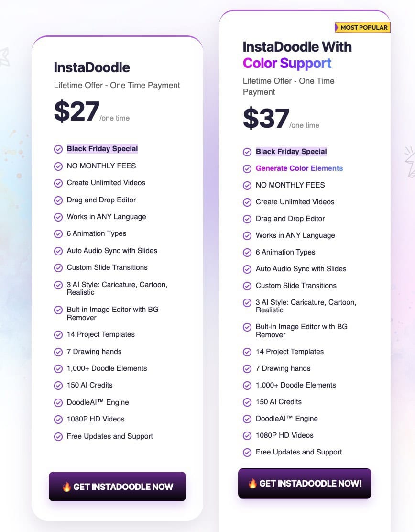
Task: Click checkmark beside 1080P HD Videos in $37 plan
Action: [247, 435]
